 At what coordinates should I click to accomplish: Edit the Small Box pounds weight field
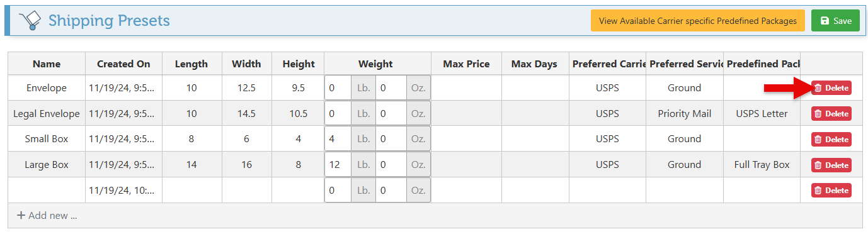tap(338, 139)
